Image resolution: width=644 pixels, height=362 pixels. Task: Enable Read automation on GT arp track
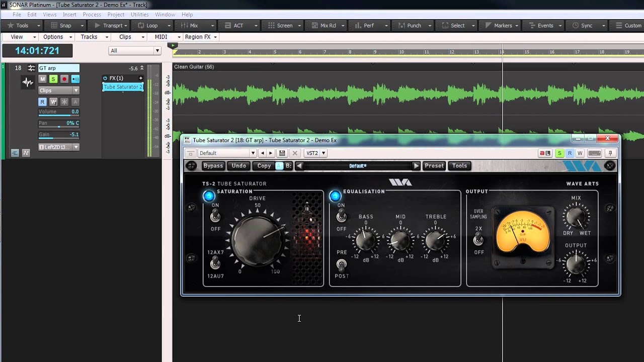tap(43, 102)
